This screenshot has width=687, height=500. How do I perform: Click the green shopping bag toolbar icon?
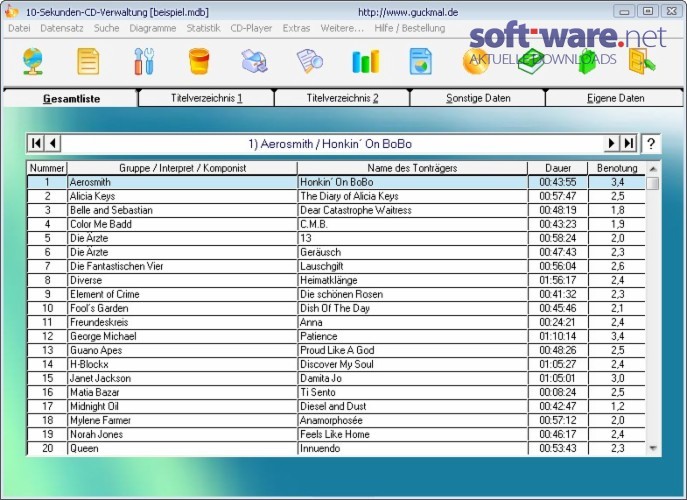(587, 61)
